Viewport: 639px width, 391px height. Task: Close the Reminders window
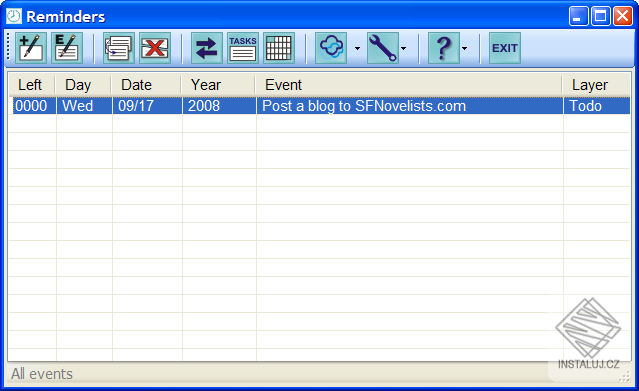(623, 16)
